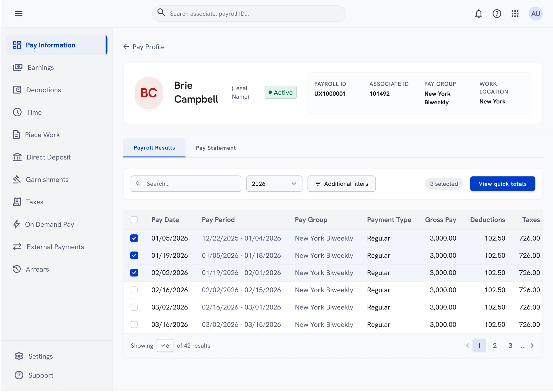Uncheck the 01/19/2026 pay date row
553x392 pixels.
tap(134, 255)
